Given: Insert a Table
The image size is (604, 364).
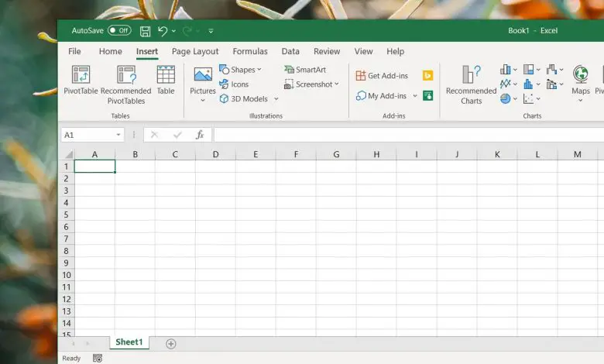Looking at the screenshot, I should [x=166, y=80].
